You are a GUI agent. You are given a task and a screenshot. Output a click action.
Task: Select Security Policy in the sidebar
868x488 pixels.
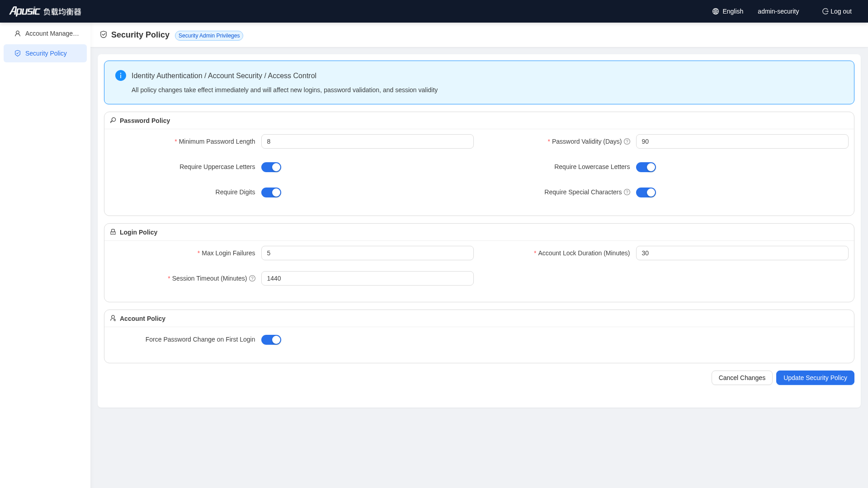coord(45,53)
